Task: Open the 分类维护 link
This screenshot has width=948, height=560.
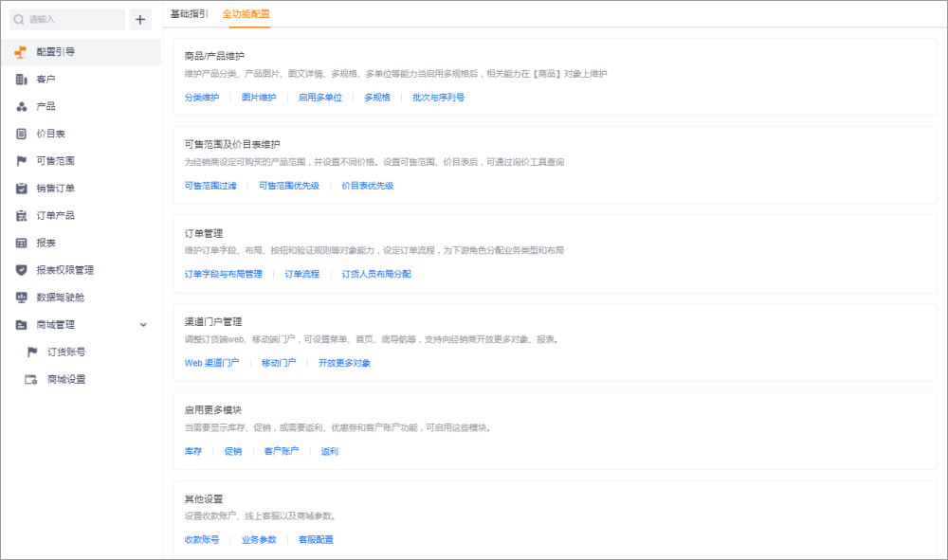Action: 202,98
